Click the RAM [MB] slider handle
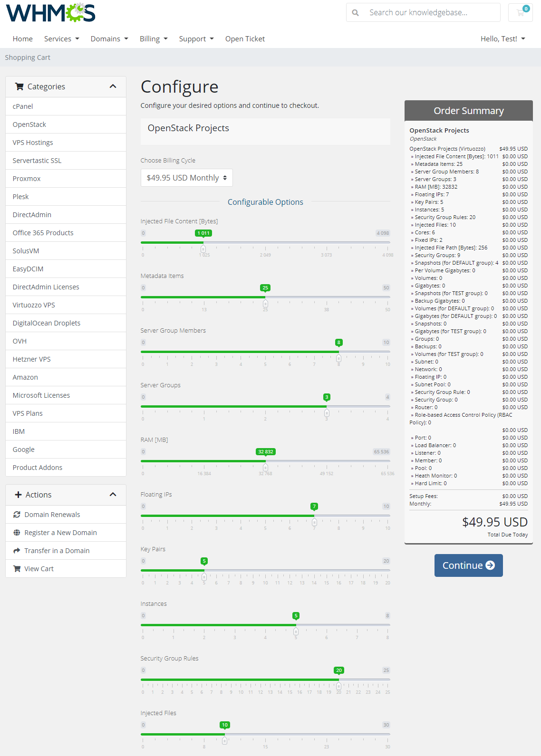 click(x=265, y=468)
